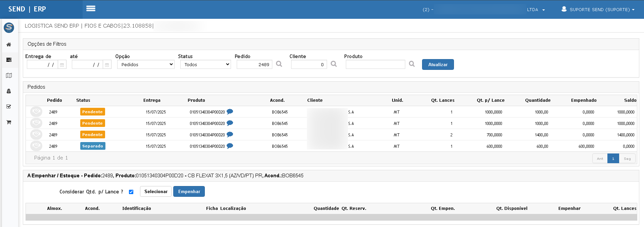
Task: Click handshake icon on 1400,00 quantity row
Action: click(x=36, y=134)
